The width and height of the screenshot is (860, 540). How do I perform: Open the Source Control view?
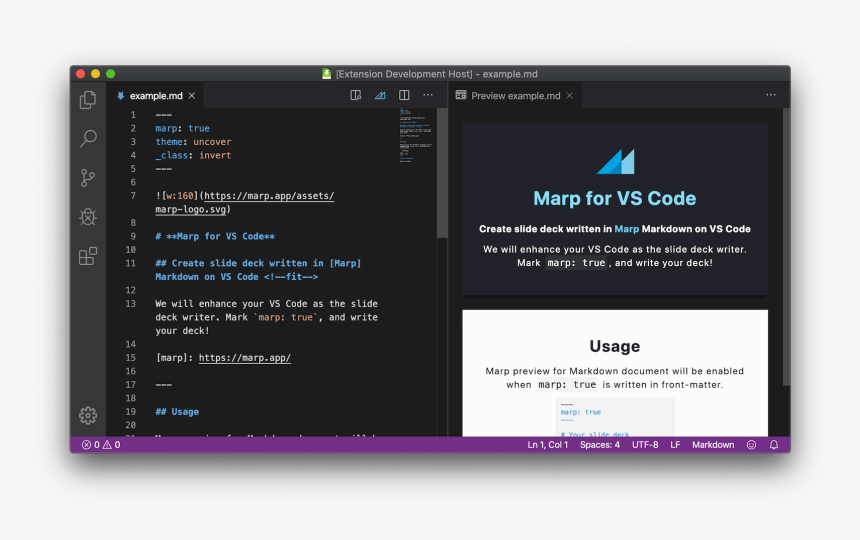[88, 178]
